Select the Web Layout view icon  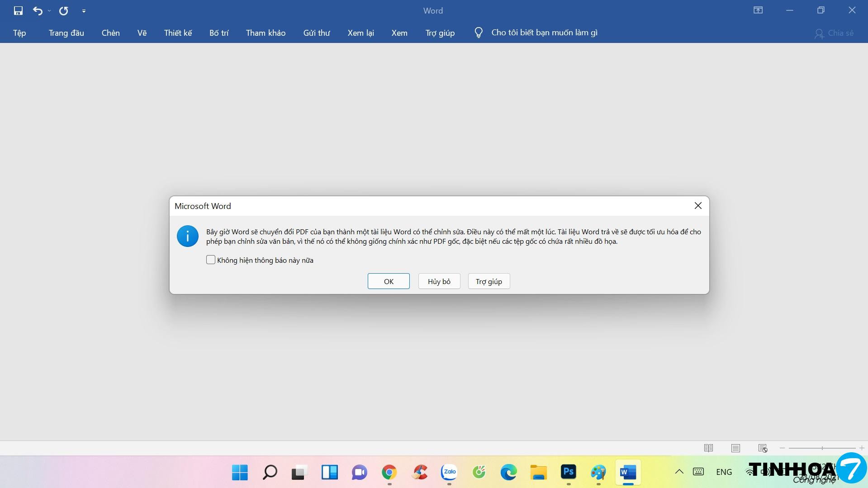[763, 448]
